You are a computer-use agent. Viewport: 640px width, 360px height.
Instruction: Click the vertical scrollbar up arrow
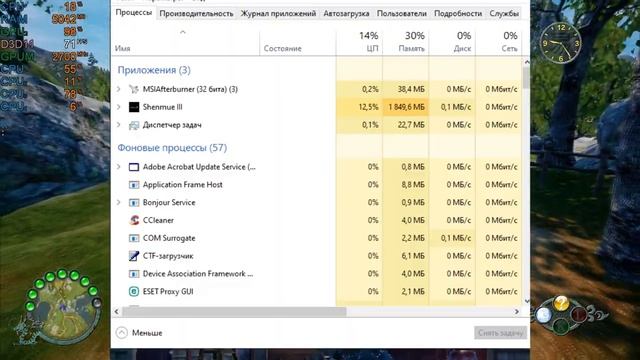coord(527,62)
